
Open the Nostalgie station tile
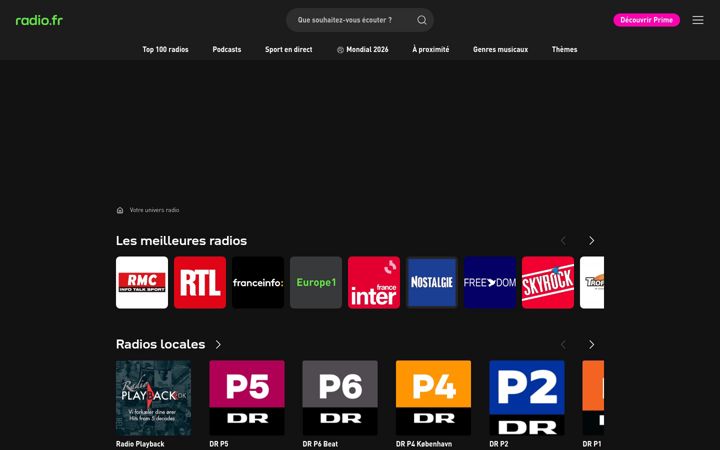pyautogui.click(x=432, y=282)
